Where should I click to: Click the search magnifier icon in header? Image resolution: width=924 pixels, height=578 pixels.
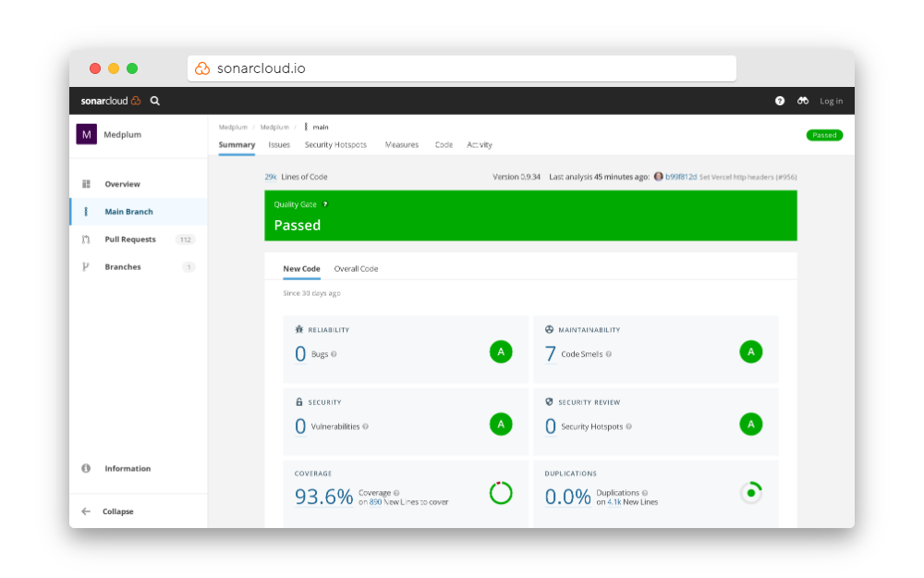[155, 101]
